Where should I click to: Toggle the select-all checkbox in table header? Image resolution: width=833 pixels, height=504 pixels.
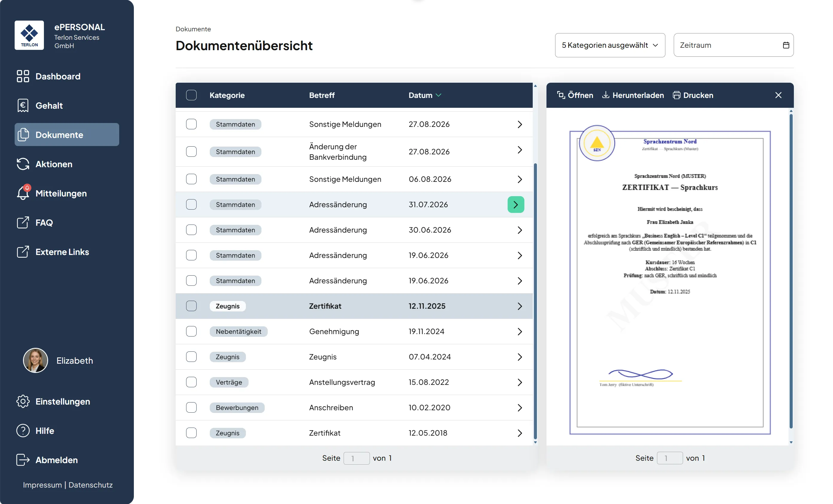point(191,95)
